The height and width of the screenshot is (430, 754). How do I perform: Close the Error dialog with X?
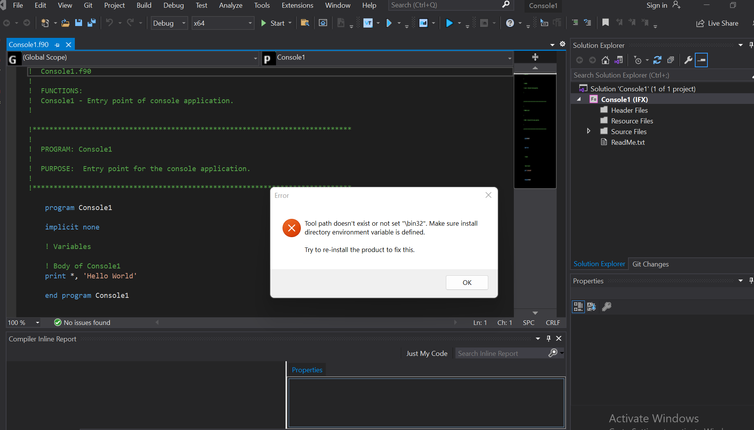pyautogui.click(x=488, y=195)
